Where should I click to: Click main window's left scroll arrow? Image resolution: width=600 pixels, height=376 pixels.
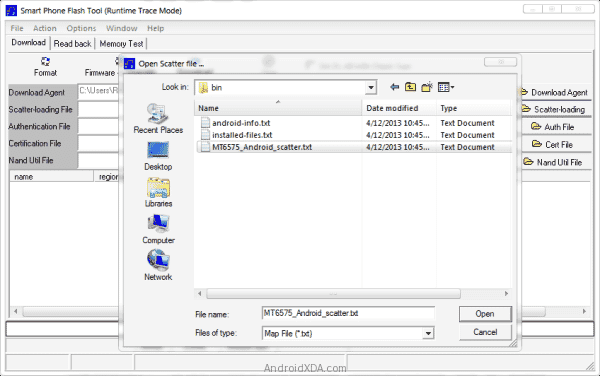point(15,311)
